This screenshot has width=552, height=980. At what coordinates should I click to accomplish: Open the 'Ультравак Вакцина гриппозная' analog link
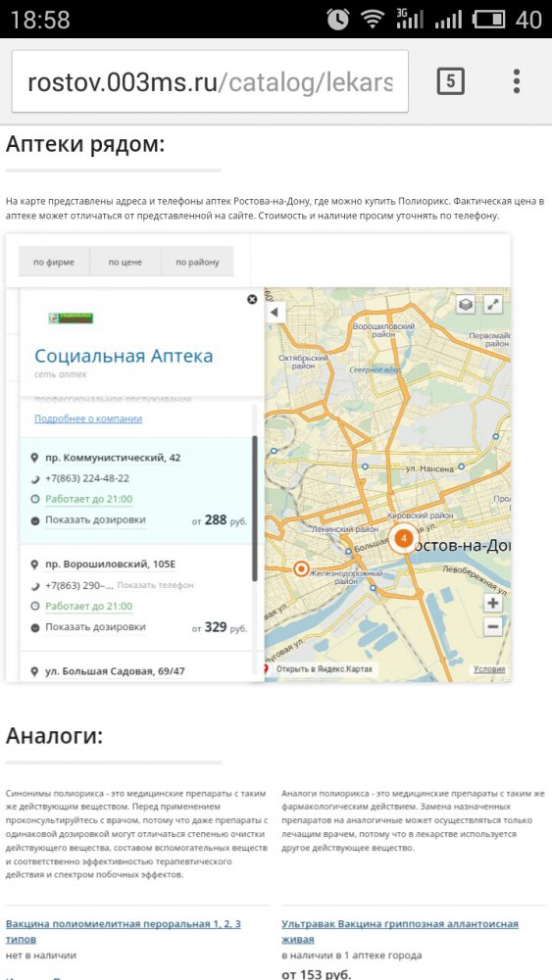pos(400,931)
